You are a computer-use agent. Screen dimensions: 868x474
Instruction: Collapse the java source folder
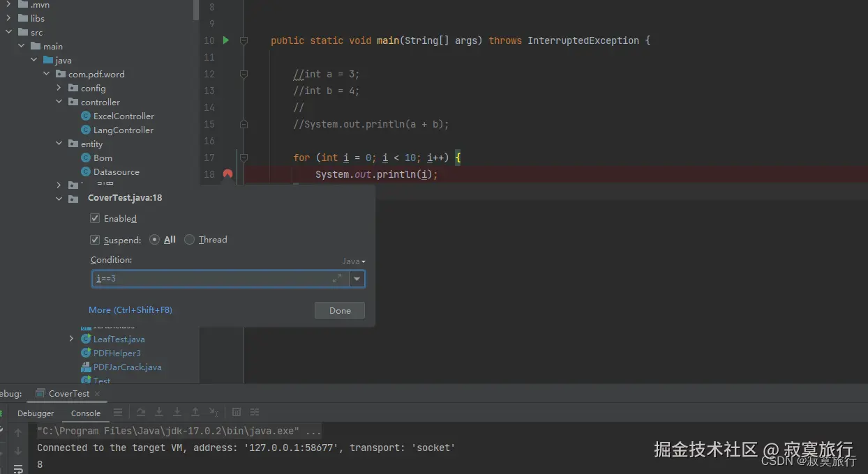point(33,60)
